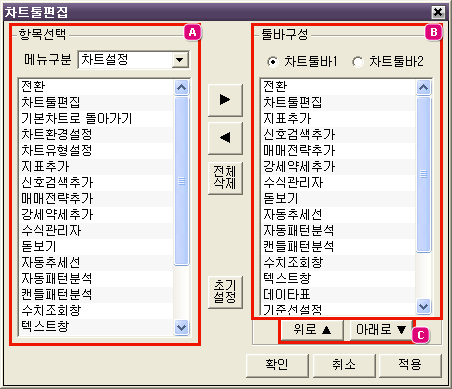This screenshot has height=389, width=452.
Task: Select 데이타표 in the 툴바구성 list
Action: click(x=338, y=294)
